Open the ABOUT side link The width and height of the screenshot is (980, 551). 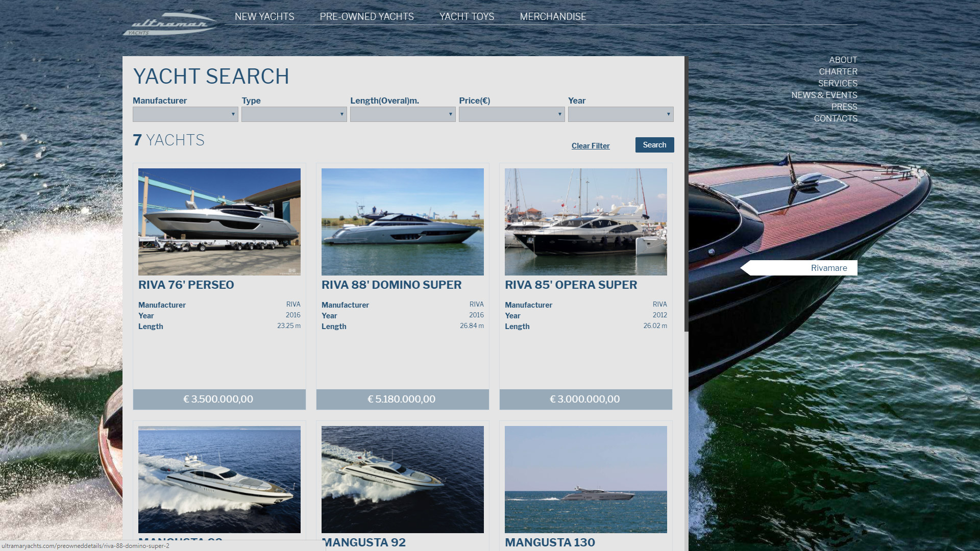coord(843,60)
